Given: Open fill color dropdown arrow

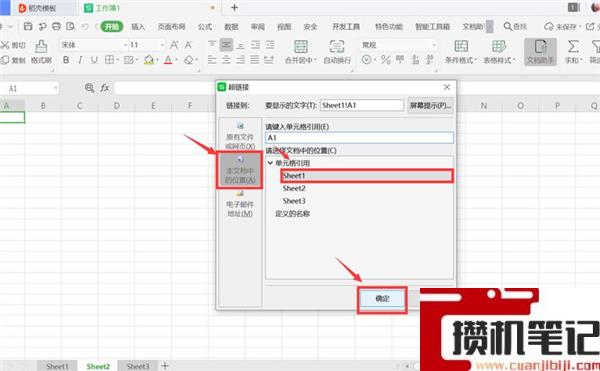Looking at the screenshot, I should click(157, 60).
